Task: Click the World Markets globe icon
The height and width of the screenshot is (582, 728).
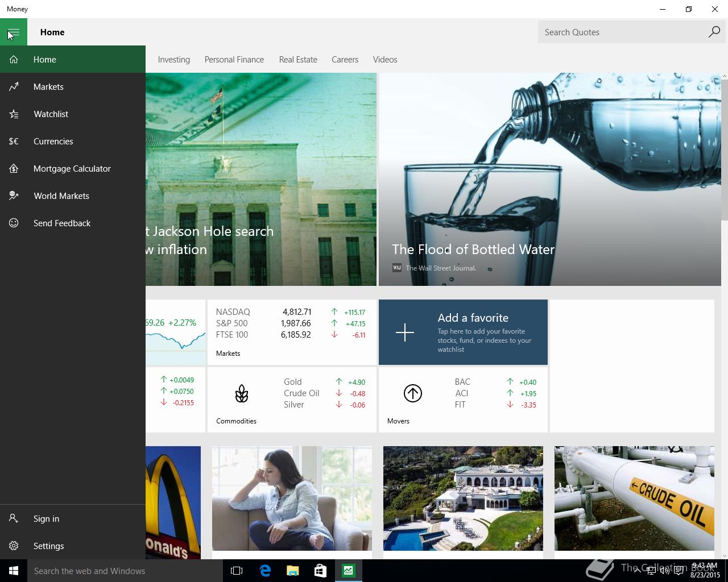Action: click(14, 196)
